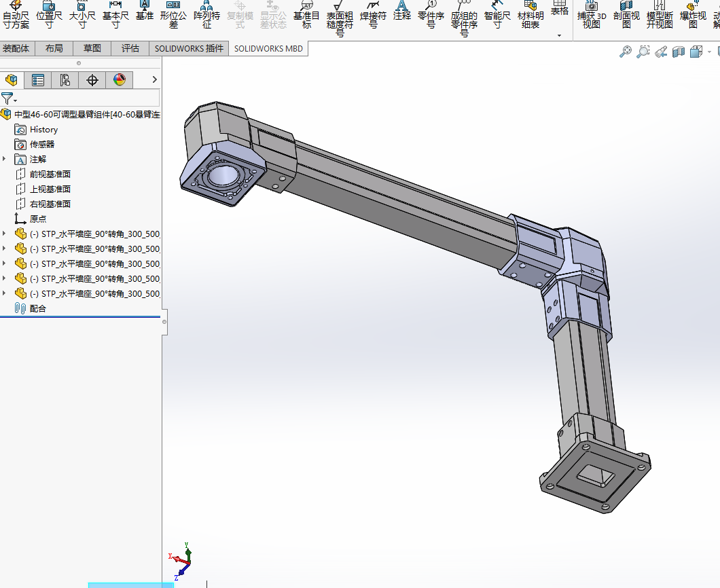Open the PropertyManager tab icon
Image resolution: width=720 pixels, height=588 pixels.
pos(38,80)
